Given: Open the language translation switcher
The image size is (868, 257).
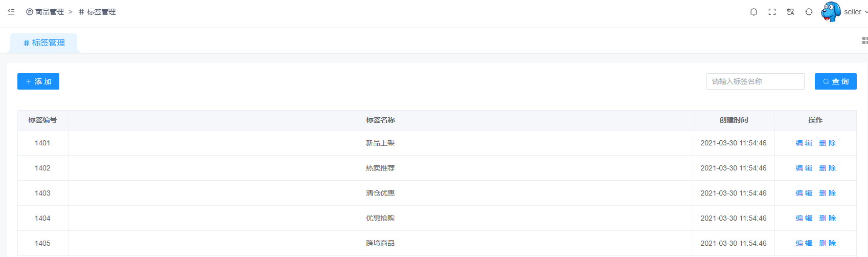Looking at the screenshot, I should click(790, 12).
